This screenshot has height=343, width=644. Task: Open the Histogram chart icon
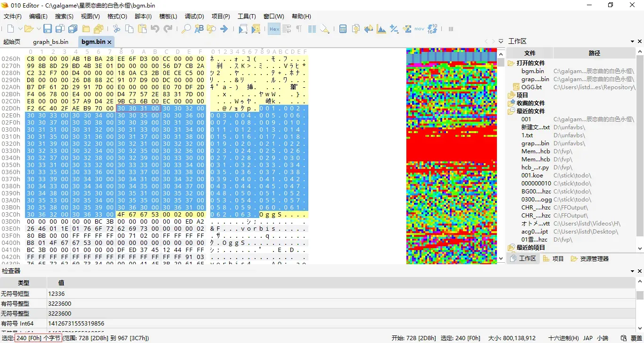point(381,29)
